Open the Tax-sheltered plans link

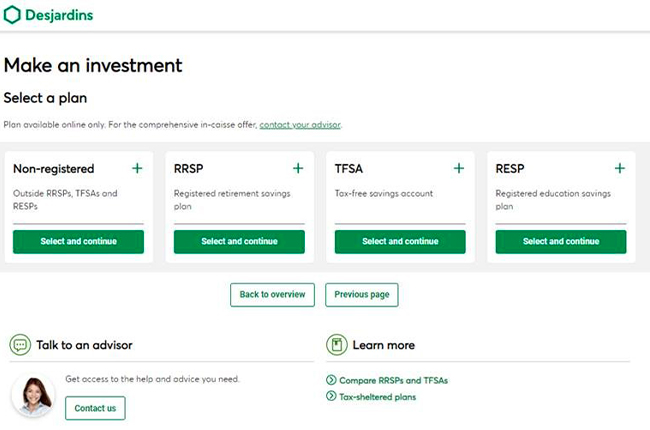coord(377,397)
